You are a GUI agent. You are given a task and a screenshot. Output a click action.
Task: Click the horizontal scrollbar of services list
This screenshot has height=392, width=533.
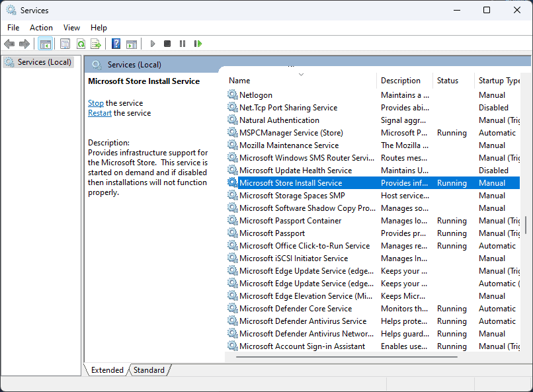pyautogui.click(x=347, y=357)
